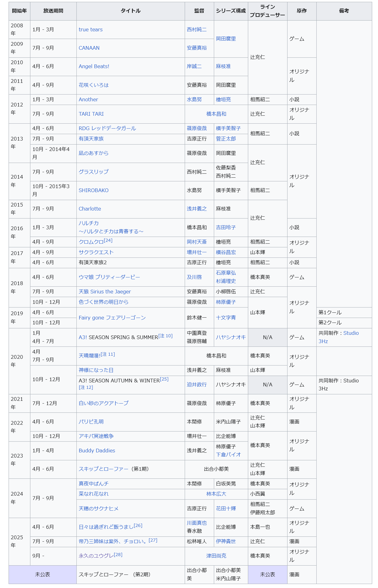
Task: Click the 下倉バイオ series composition link
Action: pos(228,455)
